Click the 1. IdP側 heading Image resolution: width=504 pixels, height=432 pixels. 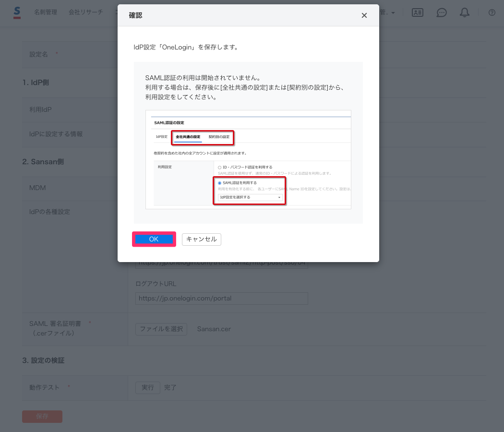[36, 83]
